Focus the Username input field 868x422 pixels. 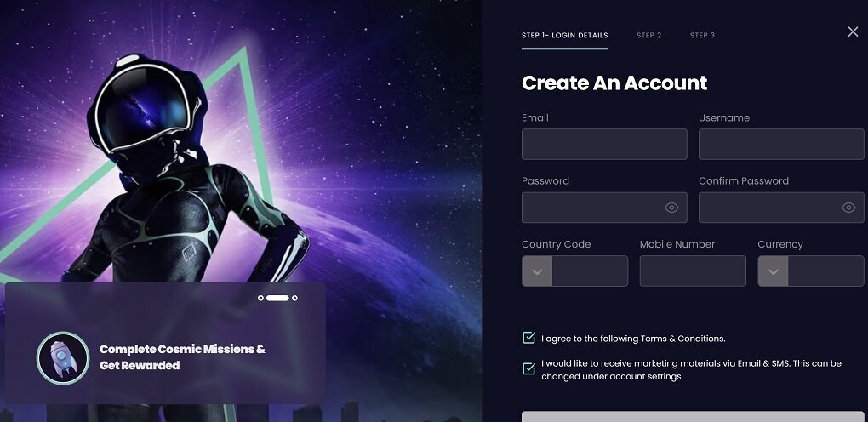781,144
